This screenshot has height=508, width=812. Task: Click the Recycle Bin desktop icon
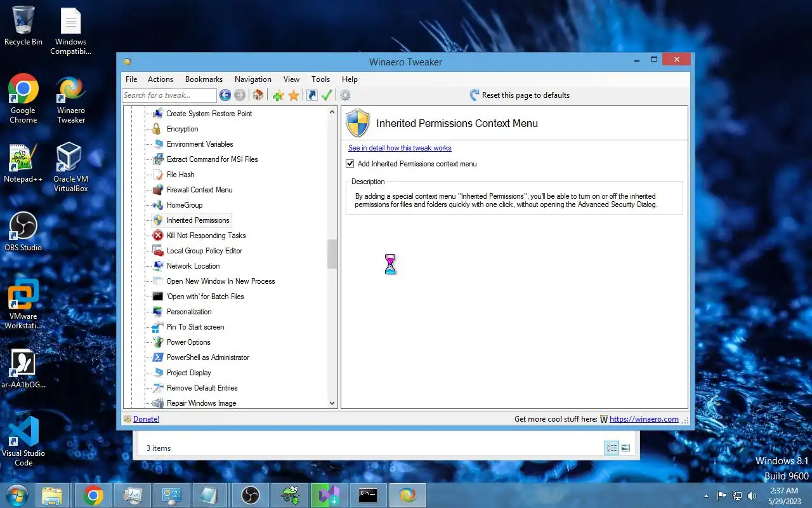click(23, 26)
